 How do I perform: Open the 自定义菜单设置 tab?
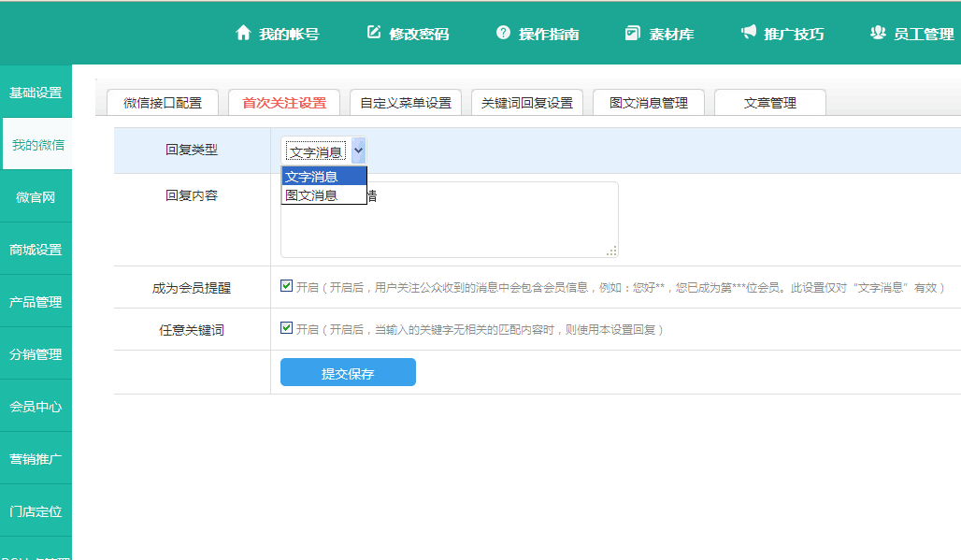click(406, 103)
